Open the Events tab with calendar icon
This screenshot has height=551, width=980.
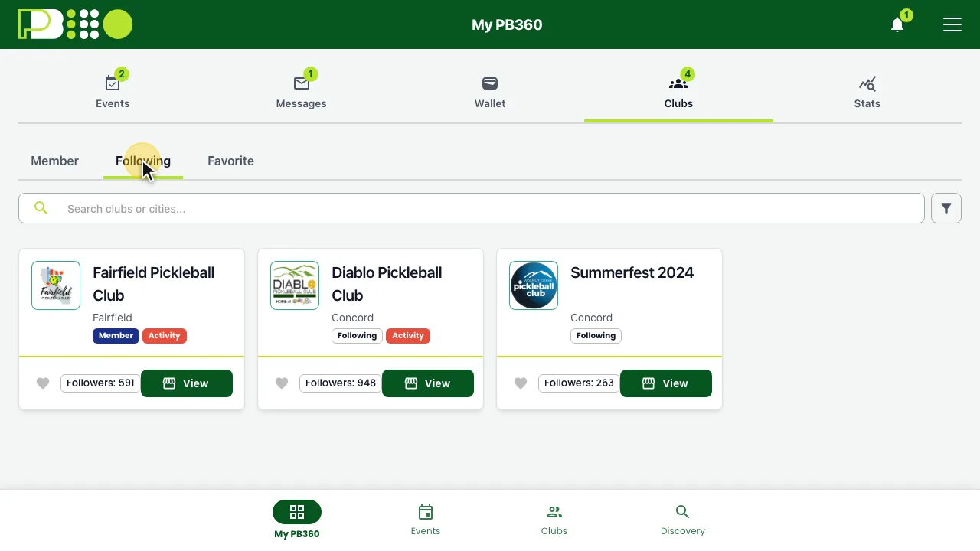point(113,92)
